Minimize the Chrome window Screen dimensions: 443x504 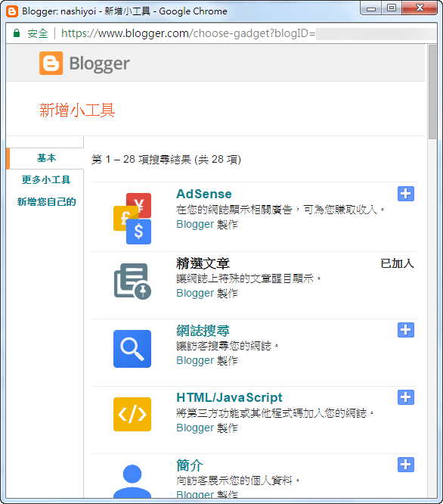371,8
